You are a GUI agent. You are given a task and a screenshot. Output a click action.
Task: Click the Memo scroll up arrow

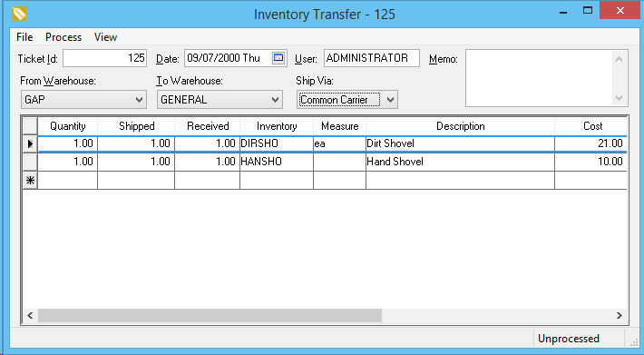pos(620,59)
